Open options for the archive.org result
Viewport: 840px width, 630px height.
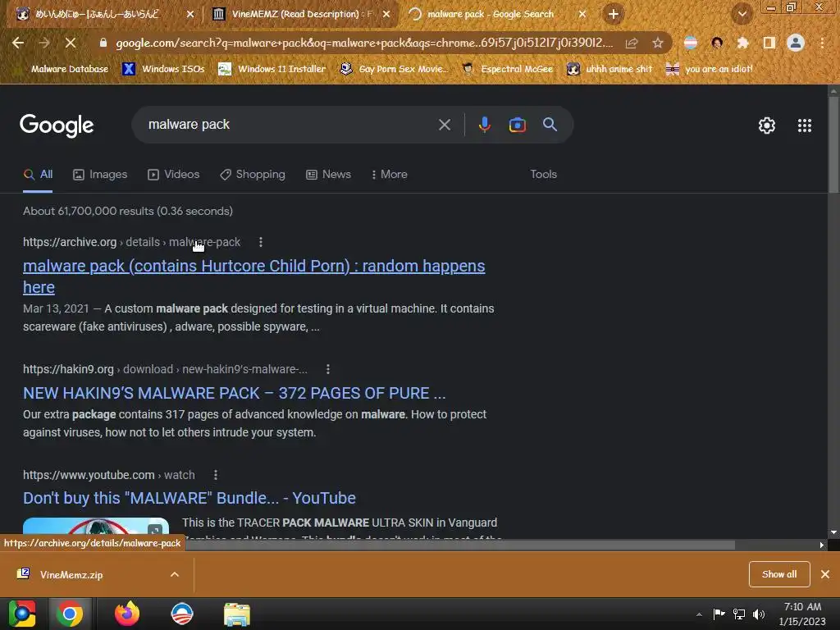[261, 242]
